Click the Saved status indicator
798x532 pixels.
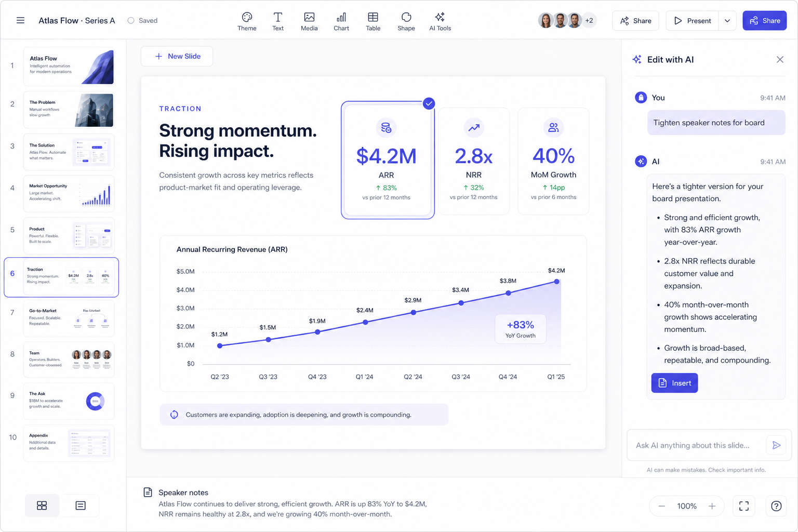142,21
